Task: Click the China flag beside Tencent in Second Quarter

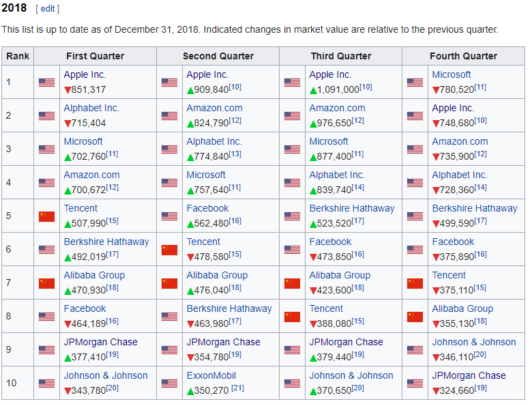Action: (x=169, y=250)
